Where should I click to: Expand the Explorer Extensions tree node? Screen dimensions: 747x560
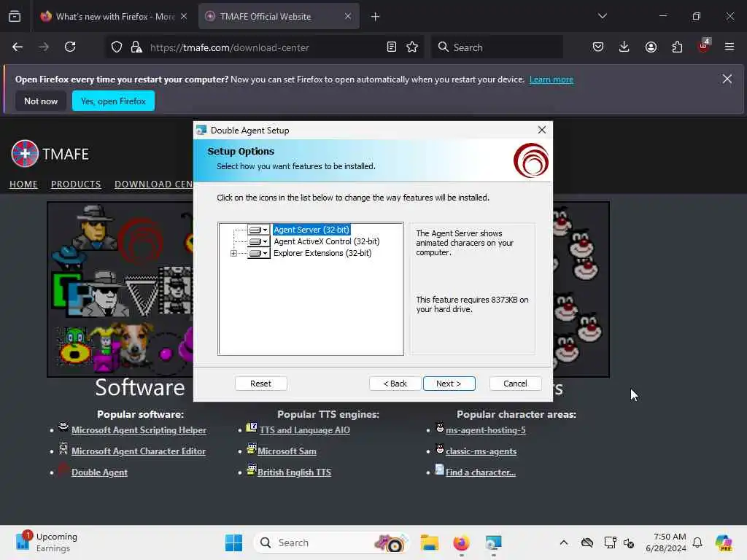(x=233, y=253)
